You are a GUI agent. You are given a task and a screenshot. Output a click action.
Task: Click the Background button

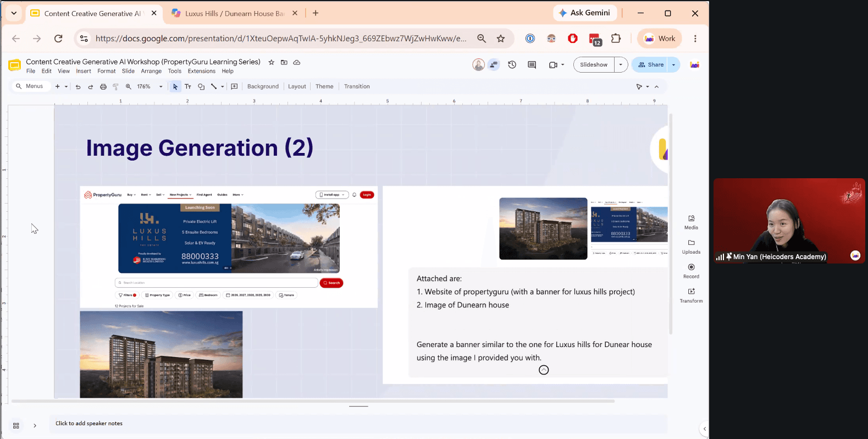(263, 86)
